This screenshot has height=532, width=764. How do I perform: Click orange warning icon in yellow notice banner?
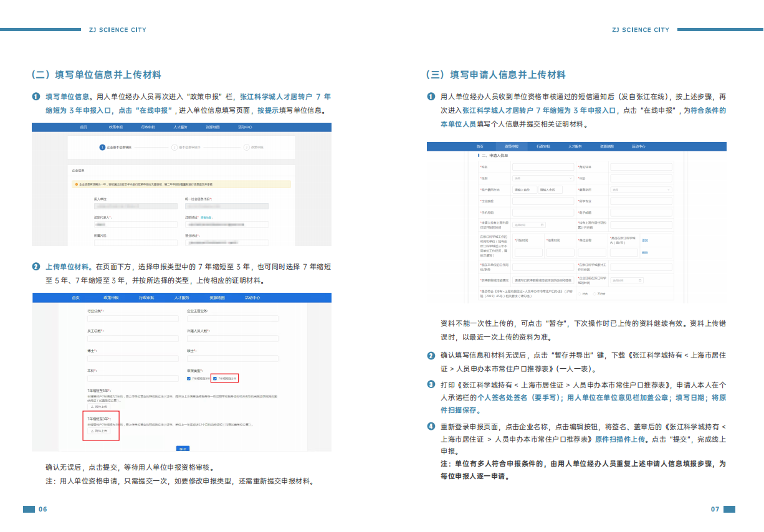[x=77, y=184]
